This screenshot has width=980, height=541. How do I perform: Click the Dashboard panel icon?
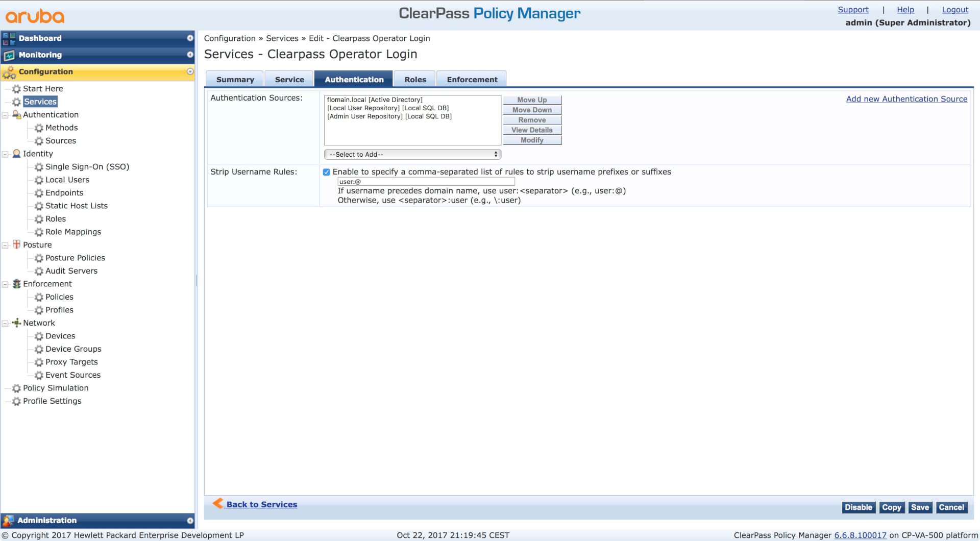point(9,38)
